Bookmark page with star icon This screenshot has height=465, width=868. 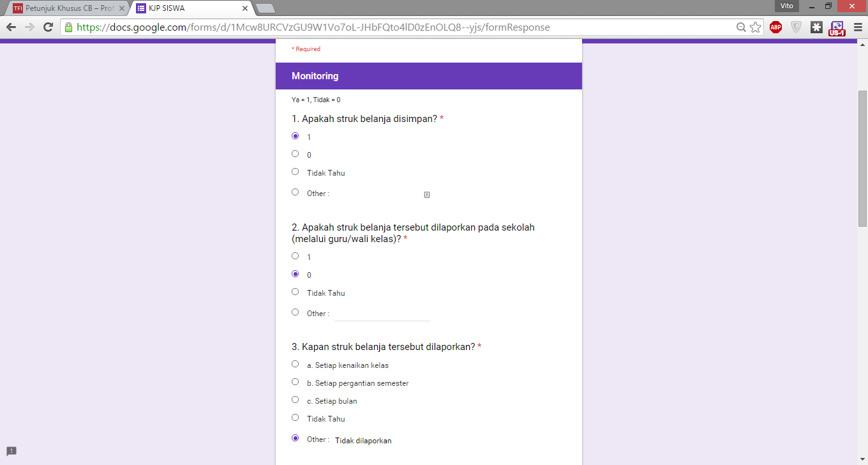click(x=755, y=27)
